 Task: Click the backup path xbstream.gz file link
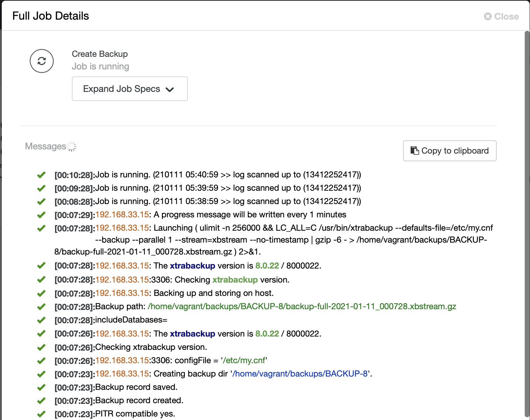pos(302,306)
